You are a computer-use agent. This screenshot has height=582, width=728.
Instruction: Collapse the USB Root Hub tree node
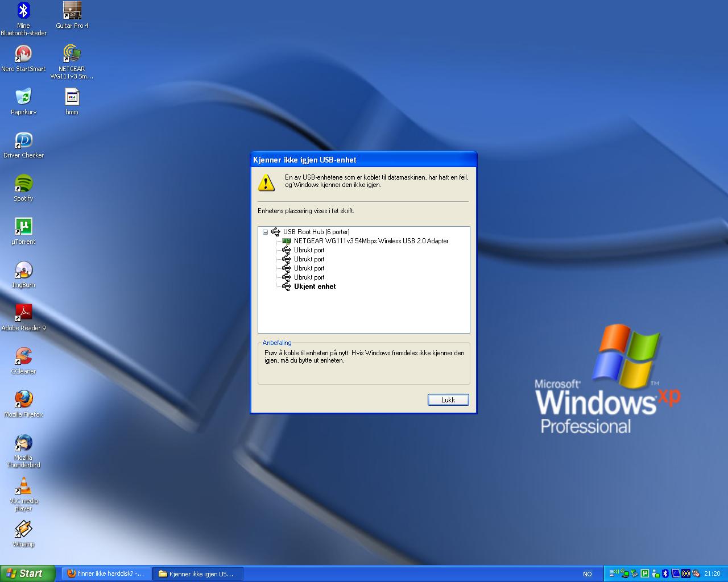(x=265, y=232)
